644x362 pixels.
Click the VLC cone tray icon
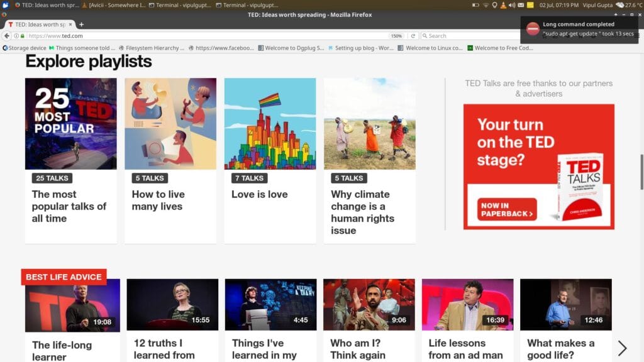click(503, 5)
